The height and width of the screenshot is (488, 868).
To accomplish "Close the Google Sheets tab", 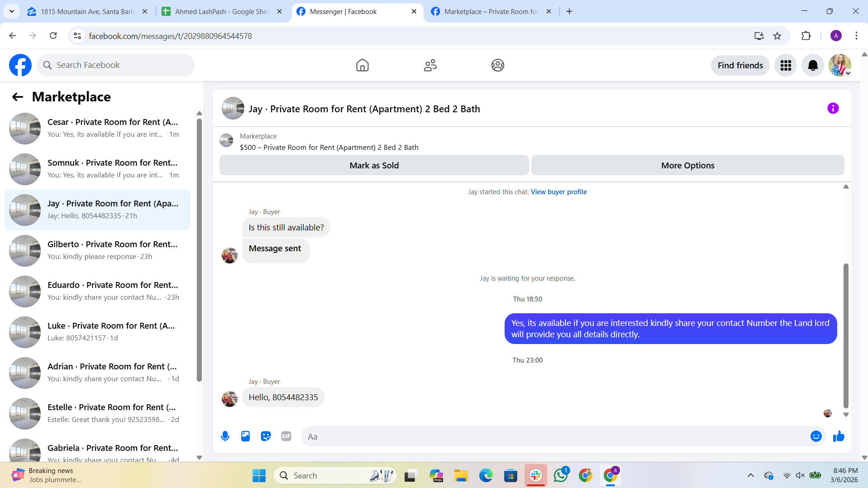I will click(279, 11).
